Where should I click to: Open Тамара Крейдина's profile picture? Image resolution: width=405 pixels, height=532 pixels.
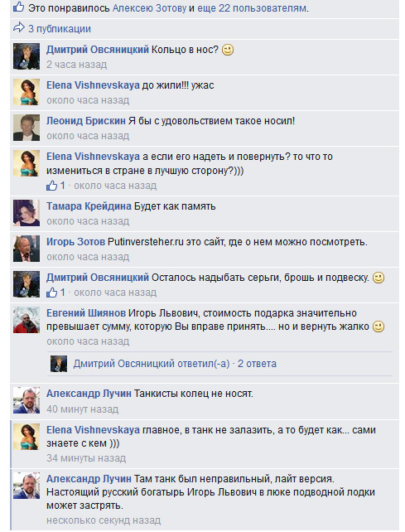(27, 213)
